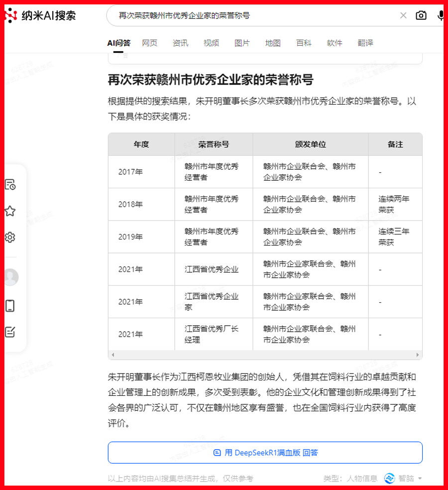Click the 荣誉称号 column header

point(214,144)
